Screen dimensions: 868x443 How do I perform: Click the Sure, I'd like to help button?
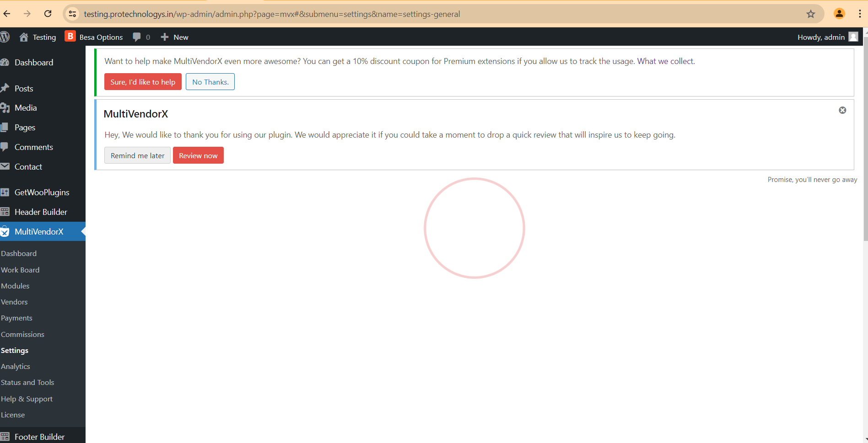point(143,82)
